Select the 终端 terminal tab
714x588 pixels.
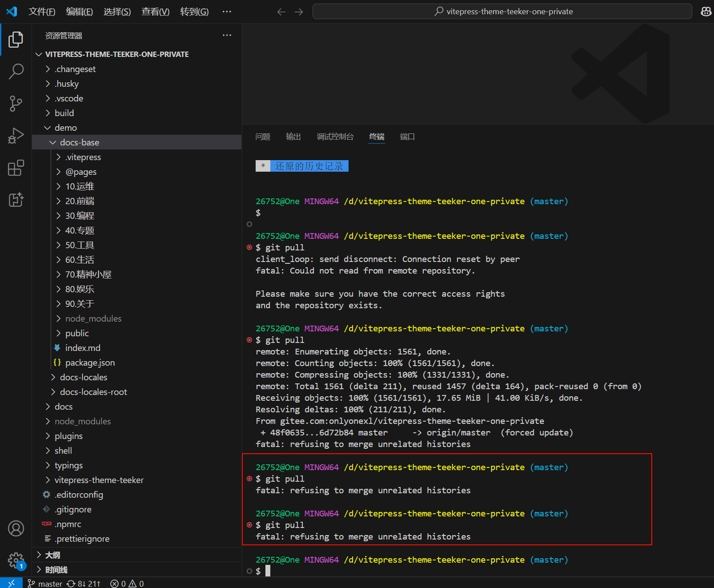(377, 137)
